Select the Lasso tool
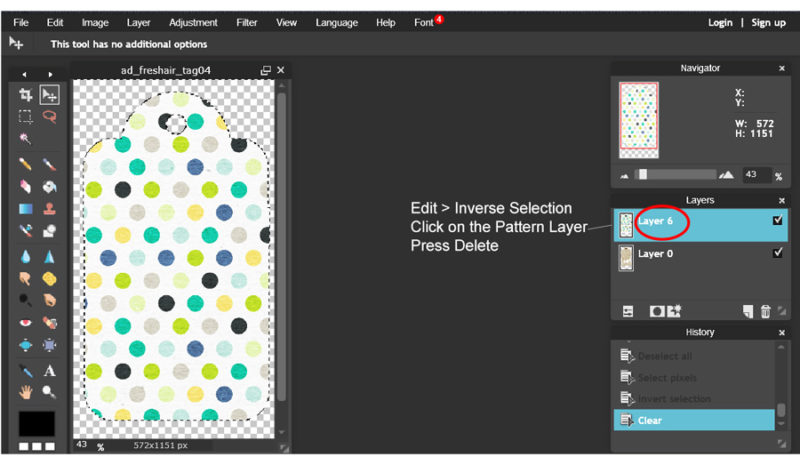The width and height of the screenshot is (800, 465). pyautogui.click(x=49, y=117)
